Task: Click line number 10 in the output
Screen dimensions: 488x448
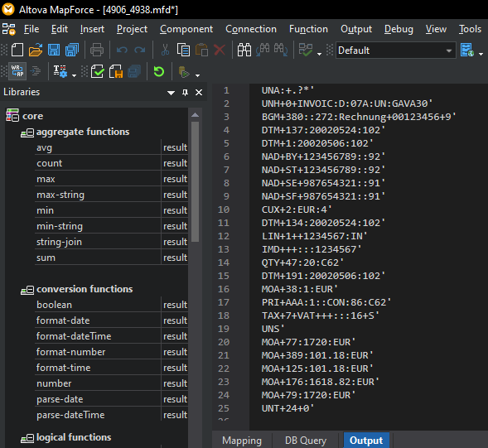Action: click(x=224, y=210)
